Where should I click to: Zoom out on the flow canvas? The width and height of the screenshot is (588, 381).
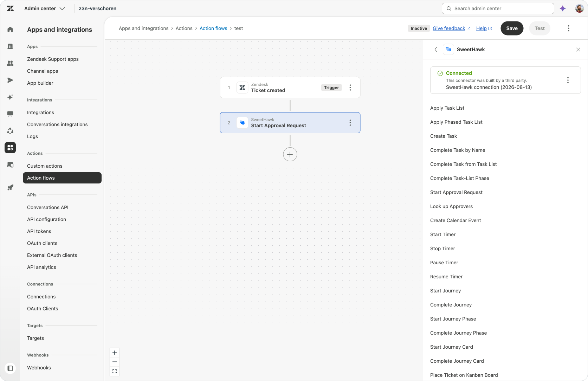(x=115, y=362)
